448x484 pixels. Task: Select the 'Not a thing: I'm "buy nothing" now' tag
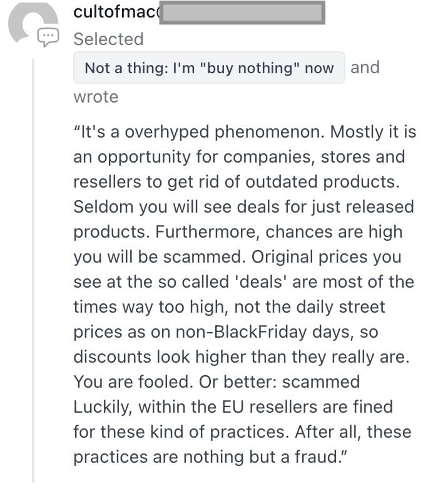pos(209,68)
